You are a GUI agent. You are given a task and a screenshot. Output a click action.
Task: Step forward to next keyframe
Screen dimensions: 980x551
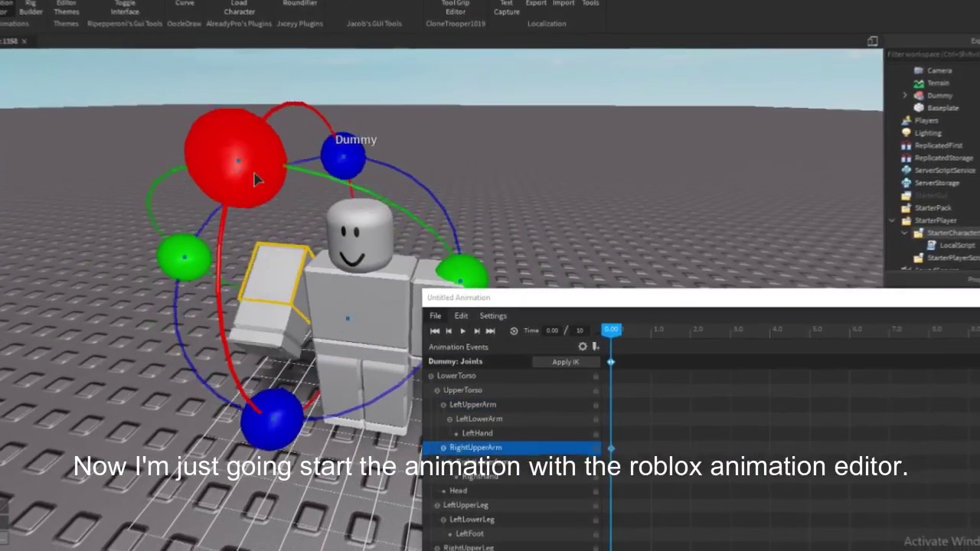tap(476, 331)
